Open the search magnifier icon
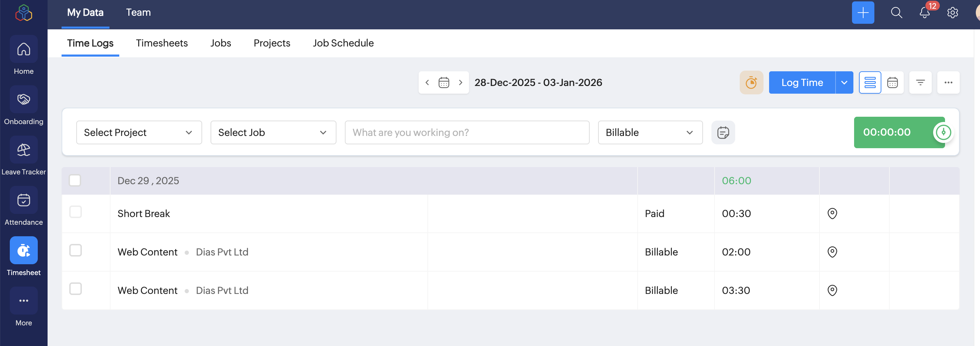 pos(896,13)
